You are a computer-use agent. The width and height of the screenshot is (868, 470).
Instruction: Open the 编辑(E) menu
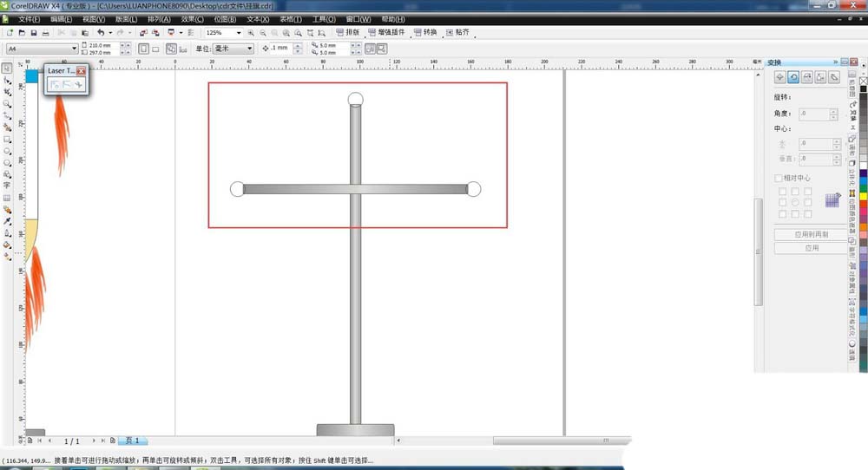(61, 19)
